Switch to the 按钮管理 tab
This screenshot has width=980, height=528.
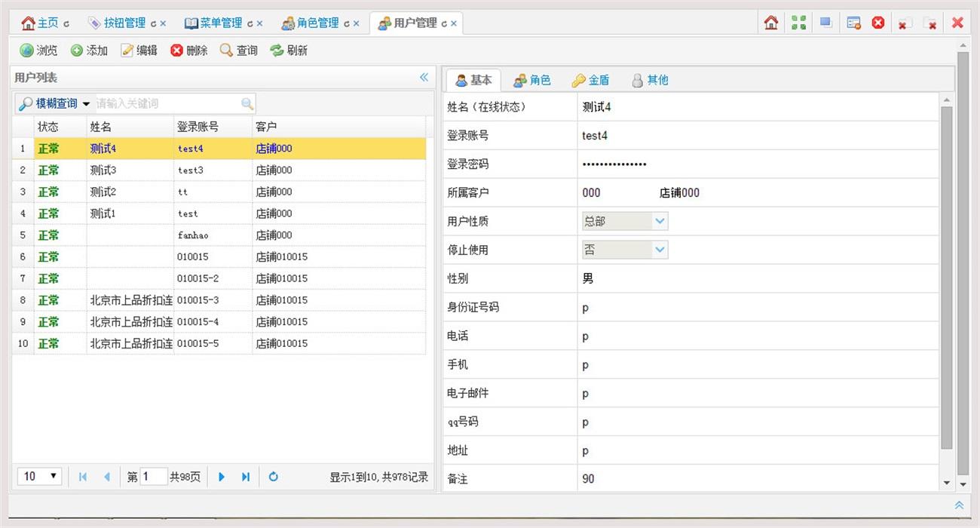[117, 23]
